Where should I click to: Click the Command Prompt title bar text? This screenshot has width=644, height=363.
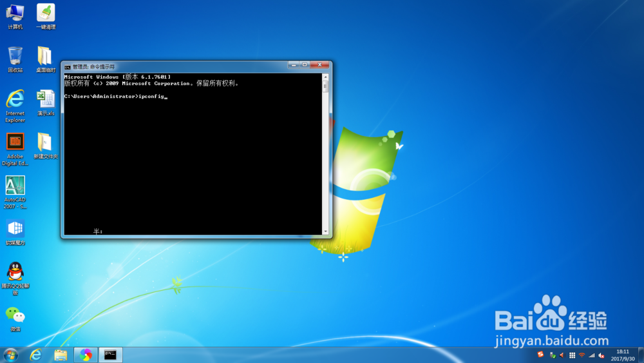93,67
